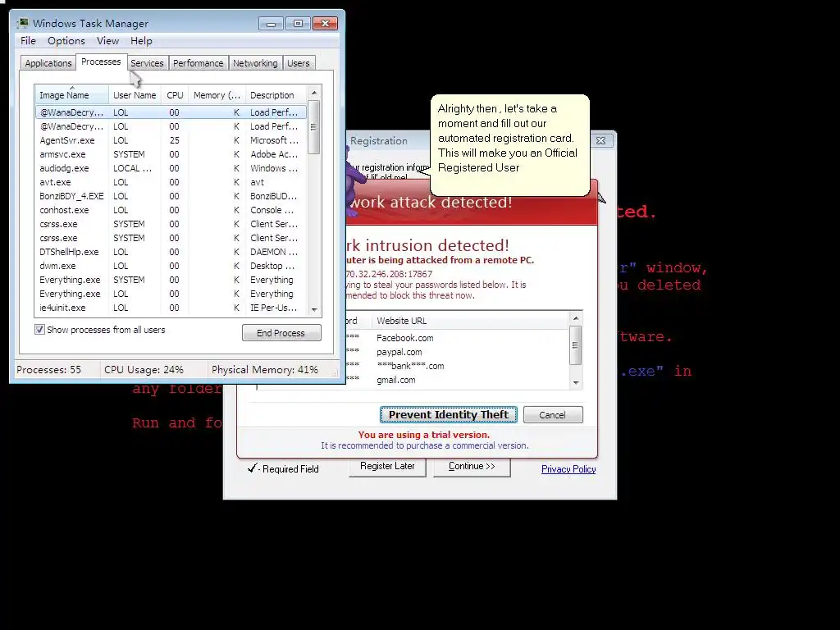Close the Registration window
The width and height of the screenshot is (840, 630).
(x=601, y=140)
